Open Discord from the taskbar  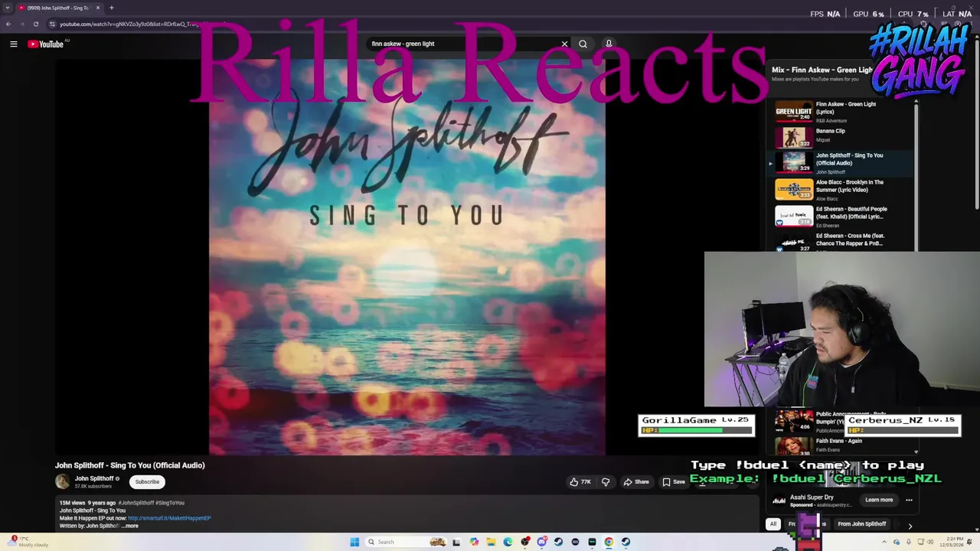click(541, 542)
